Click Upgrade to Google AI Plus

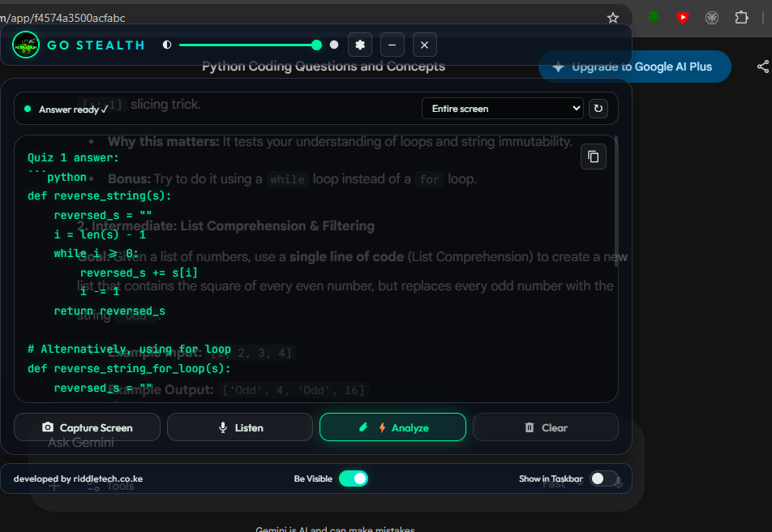pos(635,66)
